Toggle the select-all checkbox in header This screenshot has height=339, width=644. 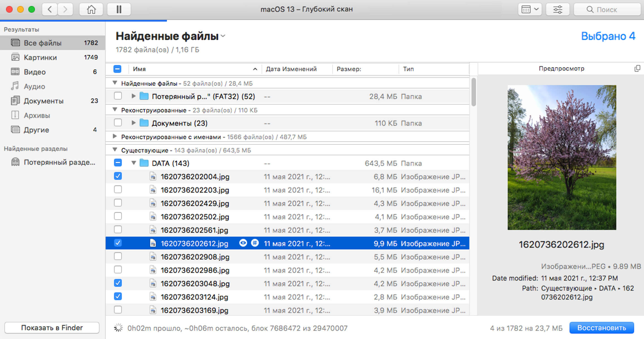tap(117, 69)
